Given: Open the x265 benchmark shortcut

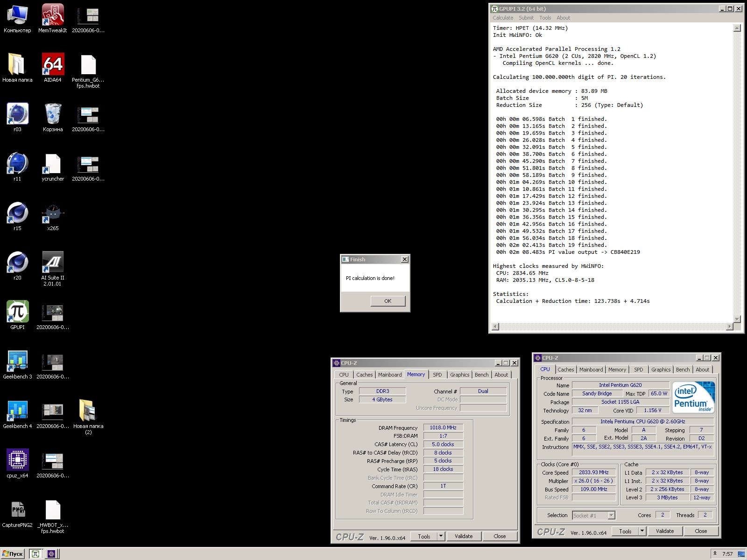Looking at the screenshot, I should (53, 217).
